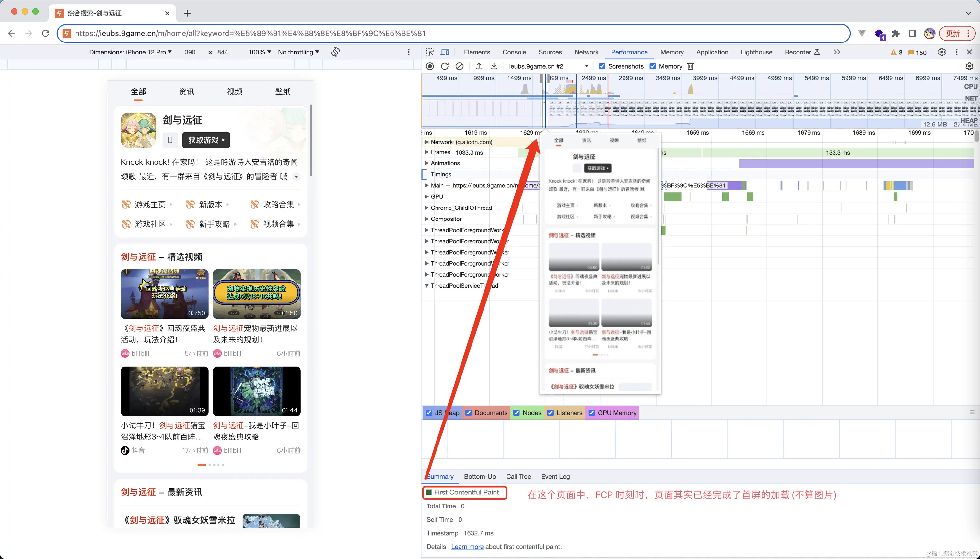The image size is (980, 559).
Task: Open the iPhone 12 Pro dimensions dropdown
Action: [131, 52]
